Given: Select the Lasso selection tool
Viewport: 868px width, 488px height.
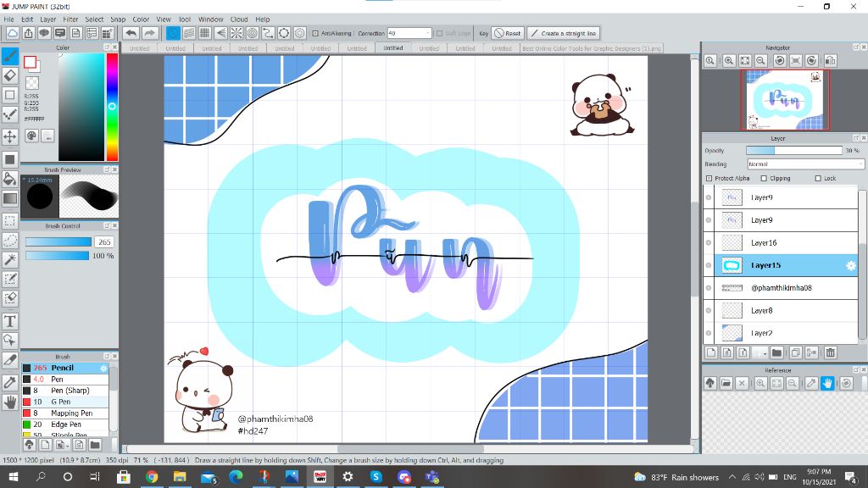Looking at the screenshot, I should [10, 240].
